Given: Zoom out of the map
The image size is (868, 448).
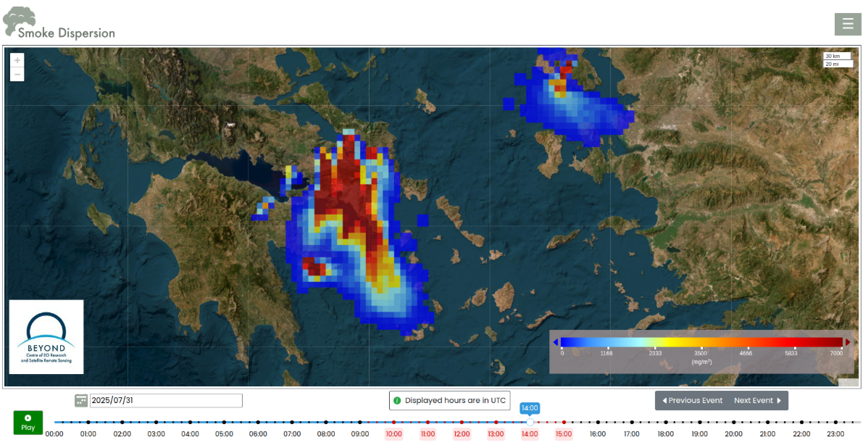Looking at the screenshot, I should [x=17, y=74].
